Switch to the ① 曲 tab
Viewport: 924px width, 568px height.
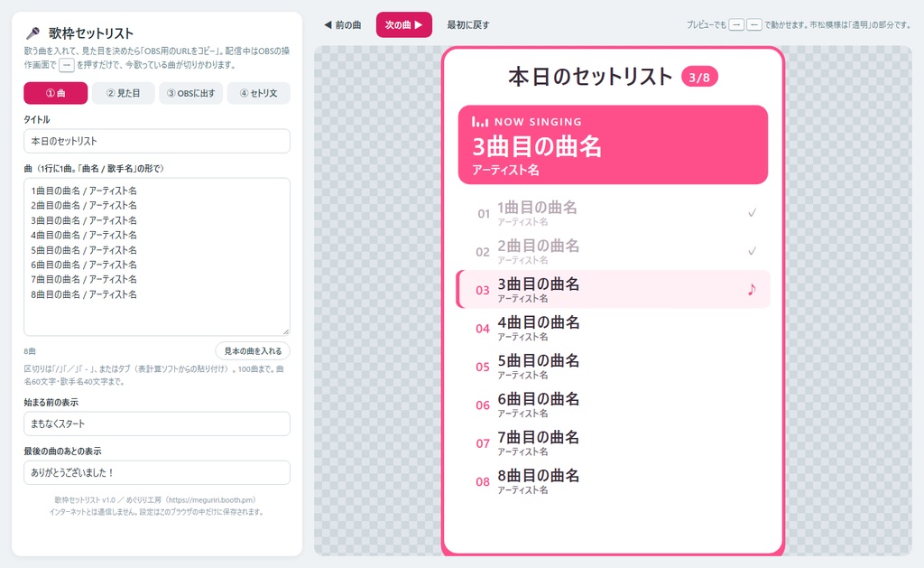(x=55, y=93)
